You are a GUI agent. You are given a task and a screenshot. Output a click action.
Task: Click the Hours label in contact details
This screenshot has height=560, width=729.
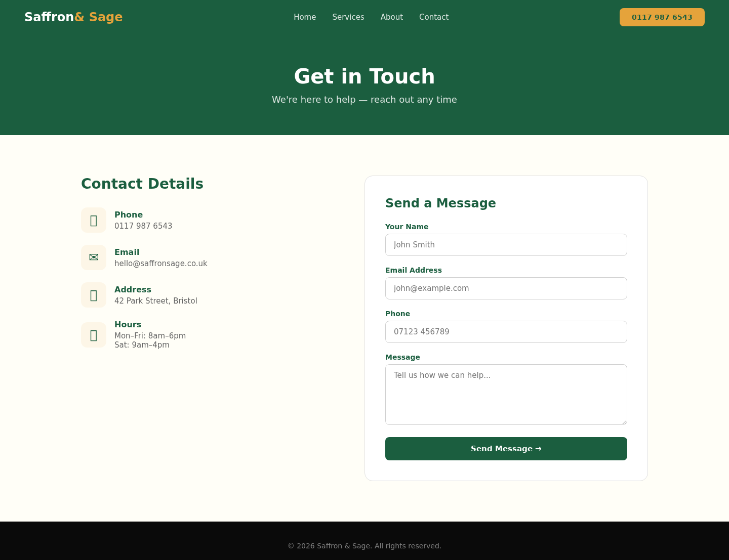click(x=128, y=325)
